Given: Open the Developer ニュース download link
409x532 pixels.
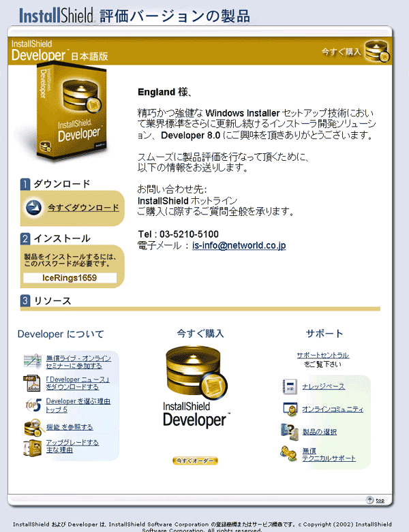Looking at the screenshot, I should pos(78,383).
